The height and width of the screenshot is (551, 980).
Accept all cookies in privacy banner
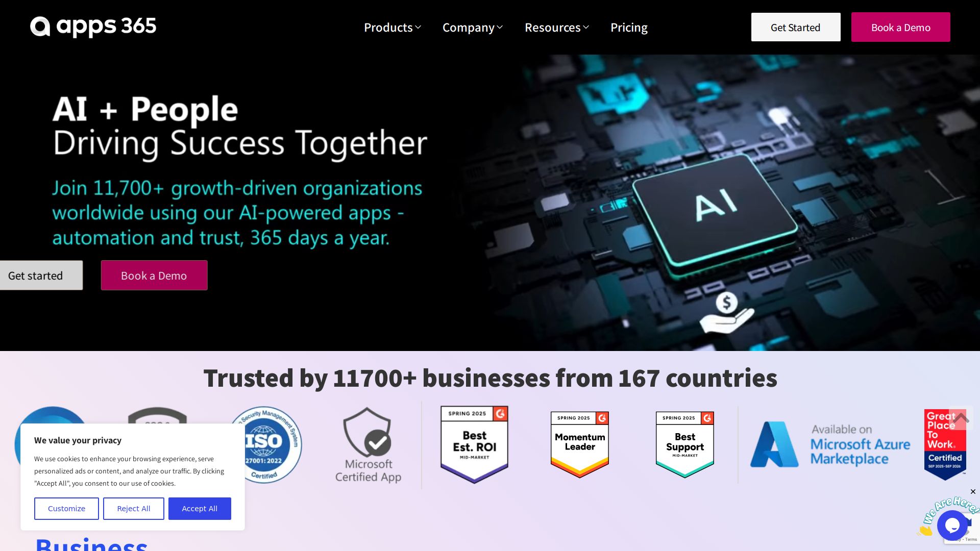point(200,509)
